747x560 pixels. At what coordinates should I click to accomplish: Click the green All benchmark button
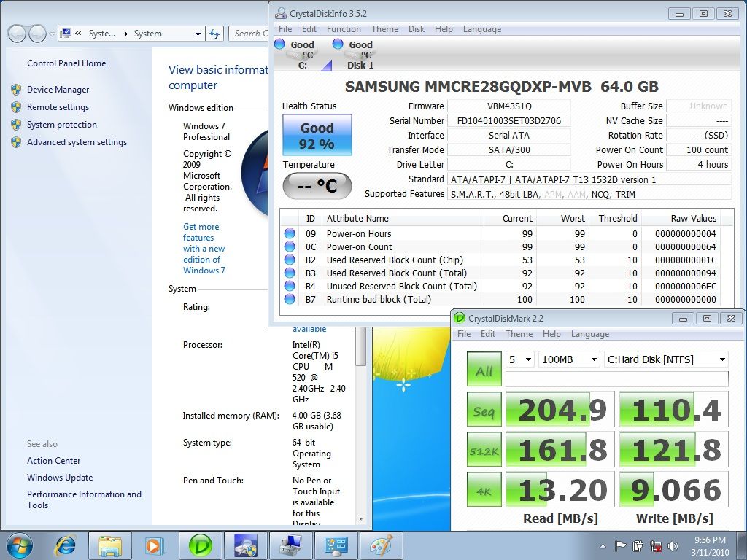pos(484,370)
